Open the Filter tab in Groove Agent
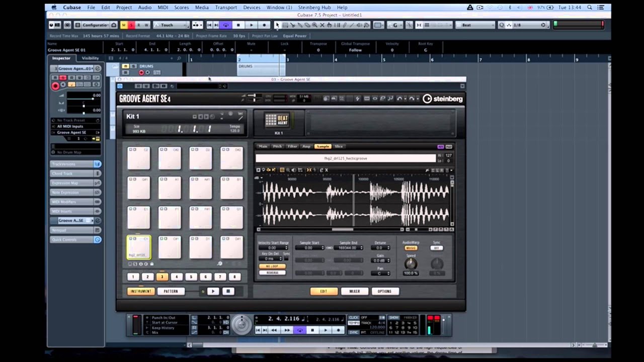 tap(292, 146)
